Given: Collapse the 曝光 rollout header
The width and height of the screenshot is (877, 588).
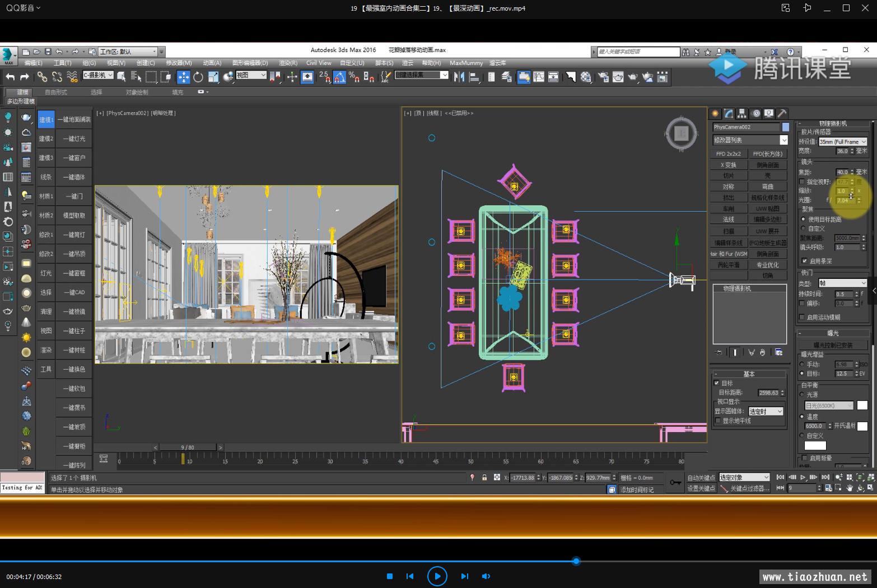Looking at the screenshot, I should (x=833, y=333).
